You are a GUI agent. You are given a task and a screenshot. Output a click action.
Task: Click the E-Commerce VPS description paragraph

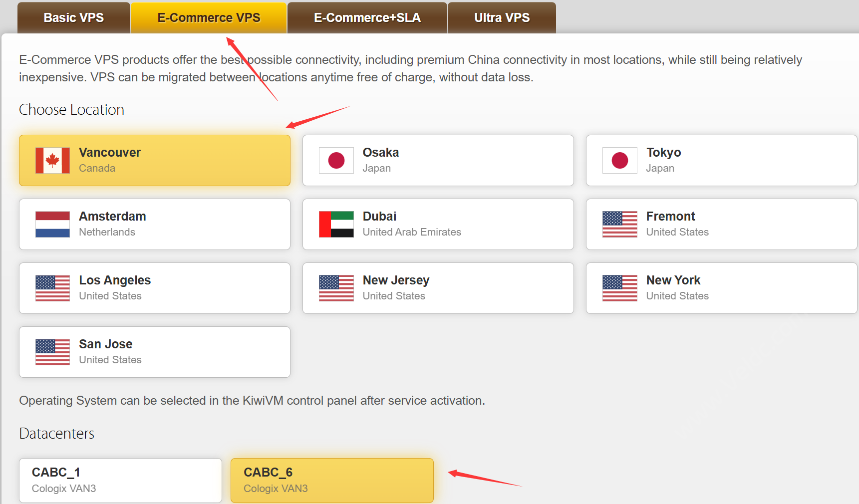click(410, 68)
